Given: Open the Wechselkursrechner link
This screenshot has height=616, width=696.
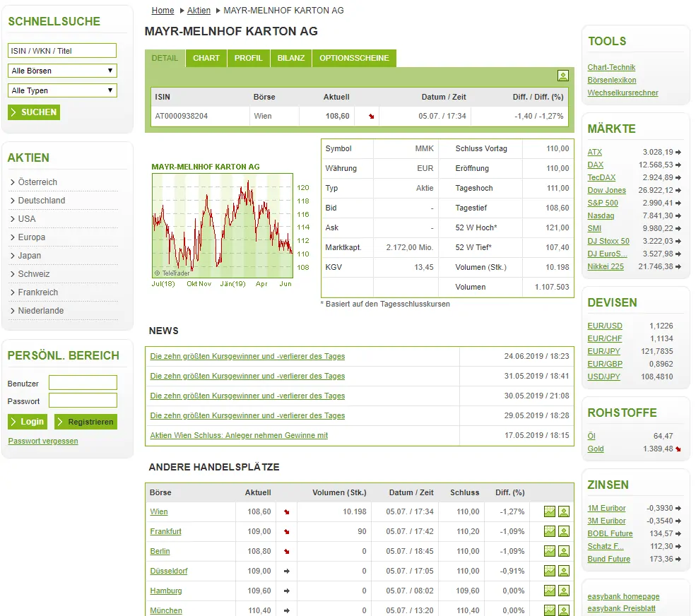Looking at the screenshot, I should pos(623,93).
